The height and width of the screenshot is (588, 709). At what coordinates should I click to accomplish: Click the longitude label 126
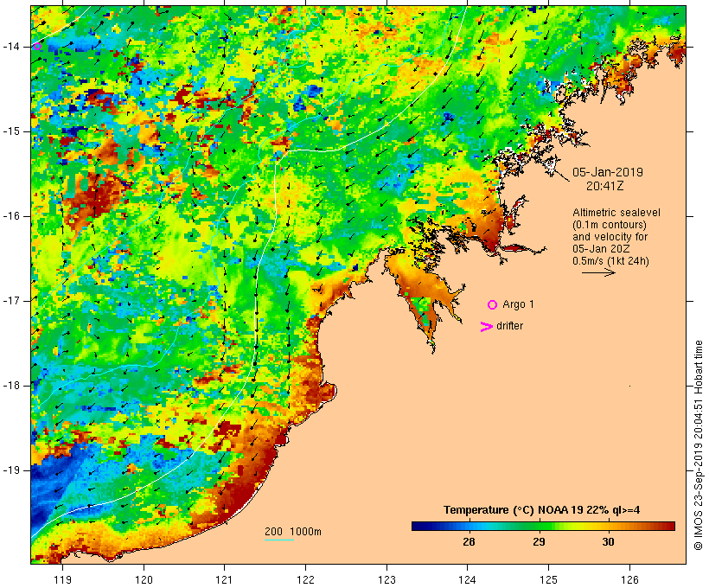(629, 579)
